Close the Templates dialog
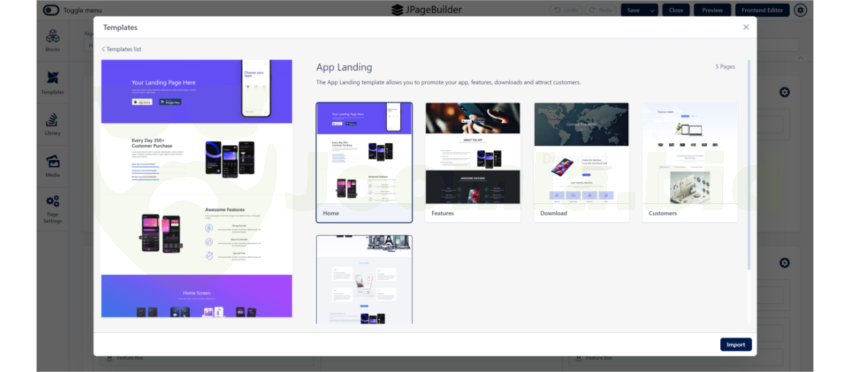850x372 pixels. point(746,27)
